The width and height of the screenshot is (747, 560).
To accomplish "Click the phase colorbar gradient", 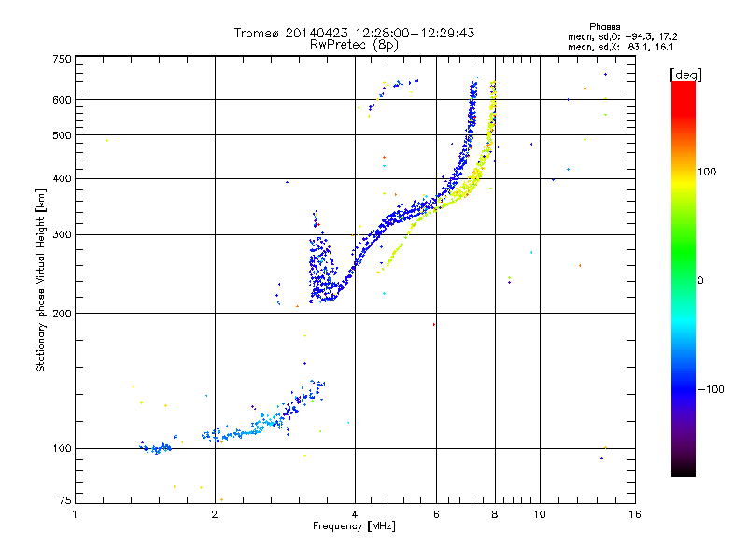I will click(684, 279).
